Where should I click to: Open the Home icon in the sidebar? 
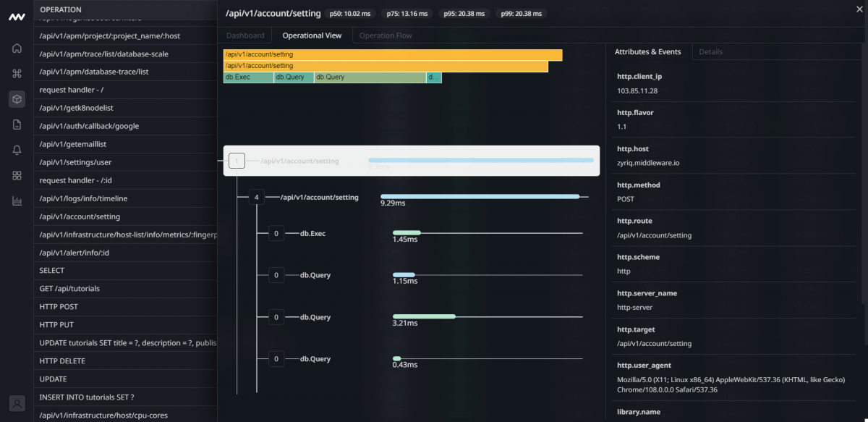(x=17, y=48)
